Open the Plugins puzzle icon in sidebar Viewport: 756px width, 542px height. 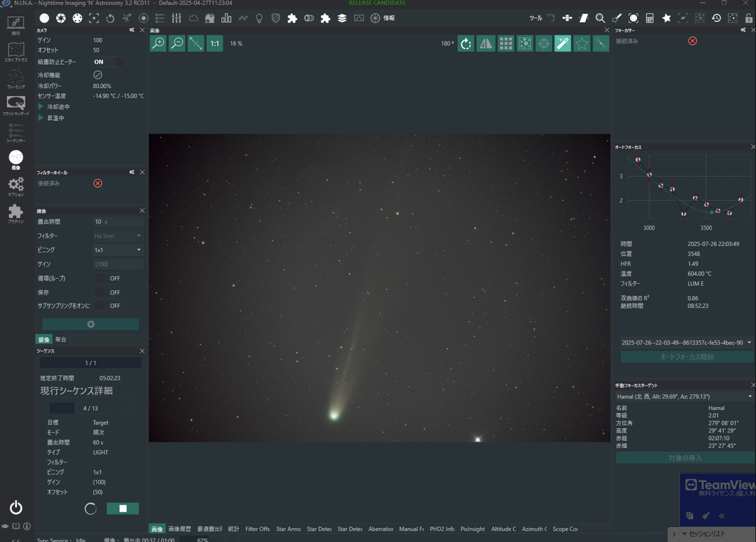click(x=16, y=213)
